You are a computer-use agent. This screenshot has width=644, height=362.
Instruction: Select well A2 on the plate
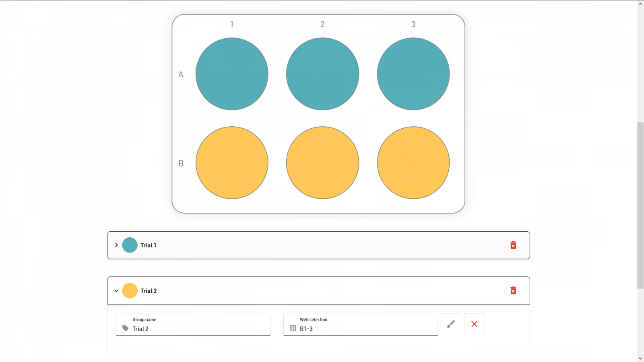click(x=322, y=74)
